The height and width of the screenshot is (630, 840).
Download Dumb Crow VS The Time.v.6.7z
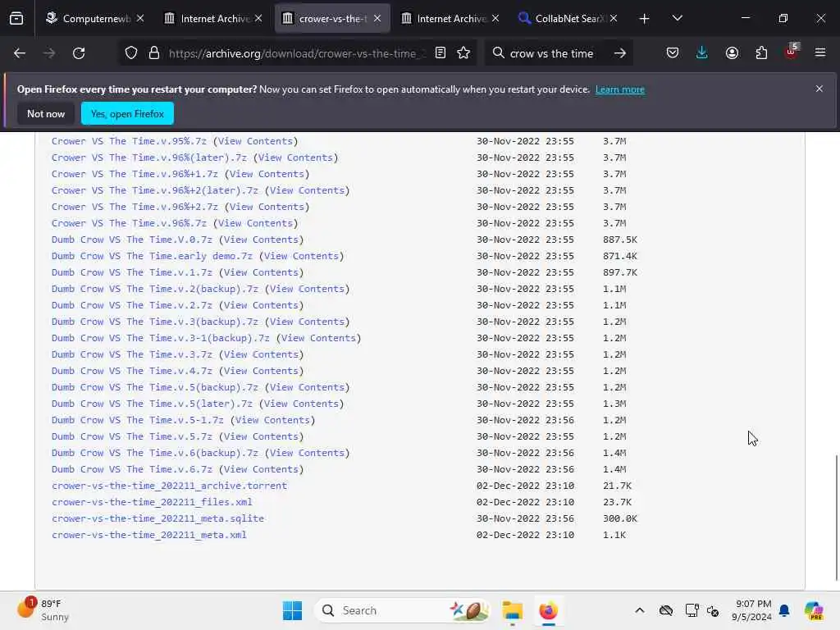pyautogui.click(x=132, y=469)
